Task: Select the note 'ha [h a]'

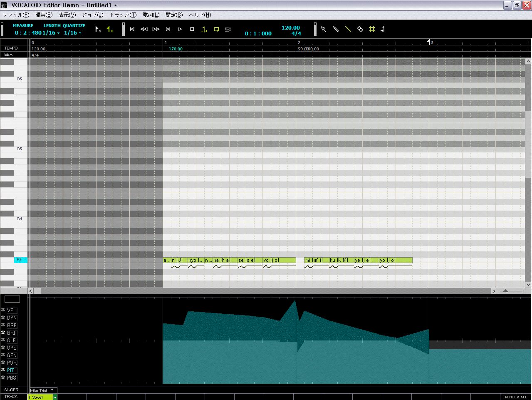Action: (225, 260)
